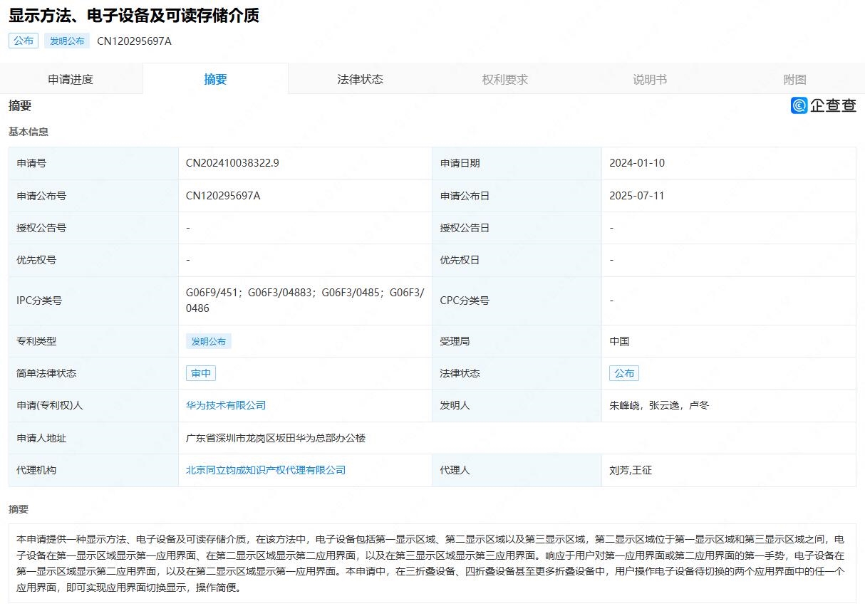
Task: Click the applicant address 广东省深圳市龙岗区
Action: click(275, 438)
